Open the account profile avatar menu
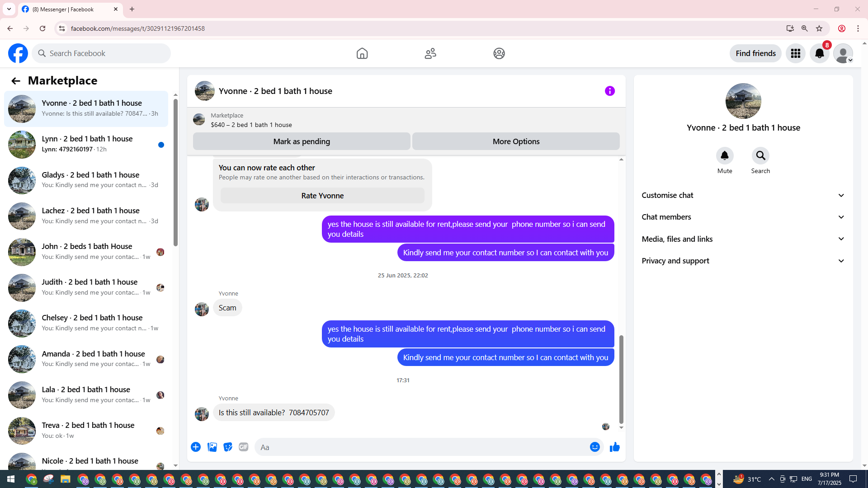Viewport: 868px width, 488px height. [x=843, y=53]
